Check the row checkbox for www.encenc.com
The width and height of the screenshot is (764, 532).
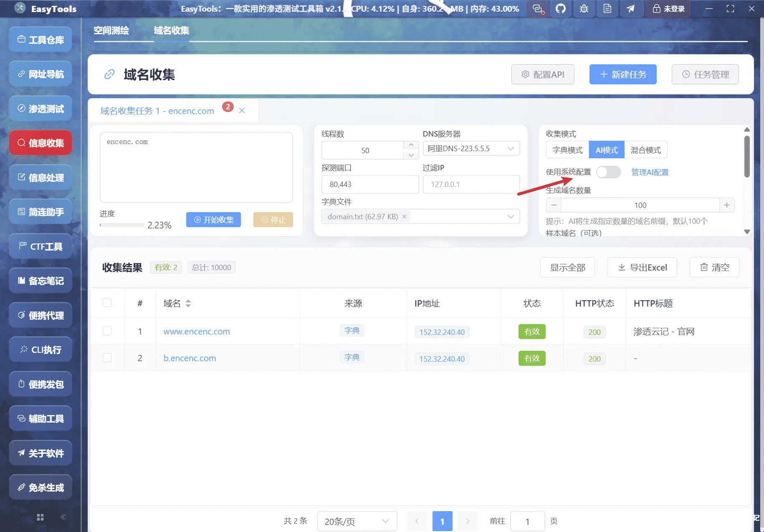(x=107, y=331)
